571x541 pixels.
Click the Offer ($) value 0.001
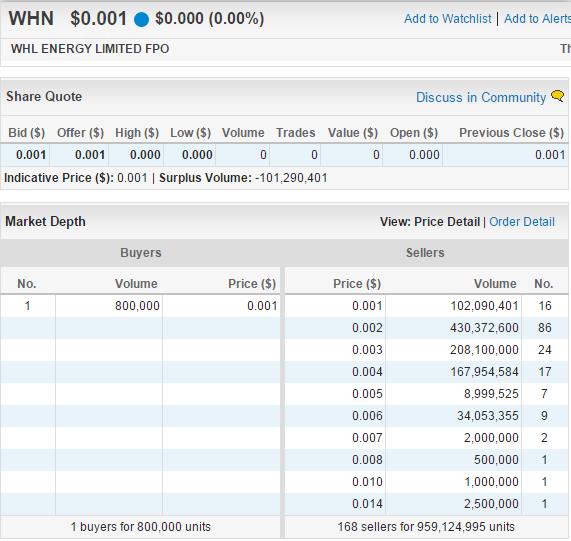pos(90,155)
